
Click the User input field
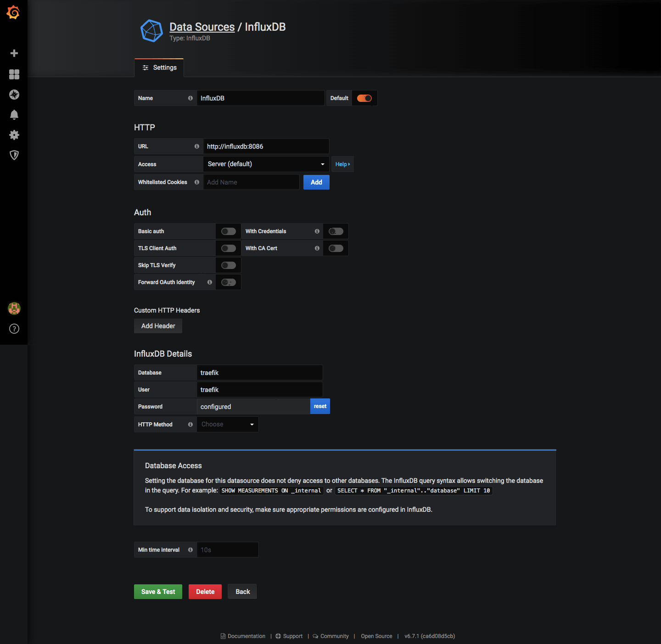(260, 390)
